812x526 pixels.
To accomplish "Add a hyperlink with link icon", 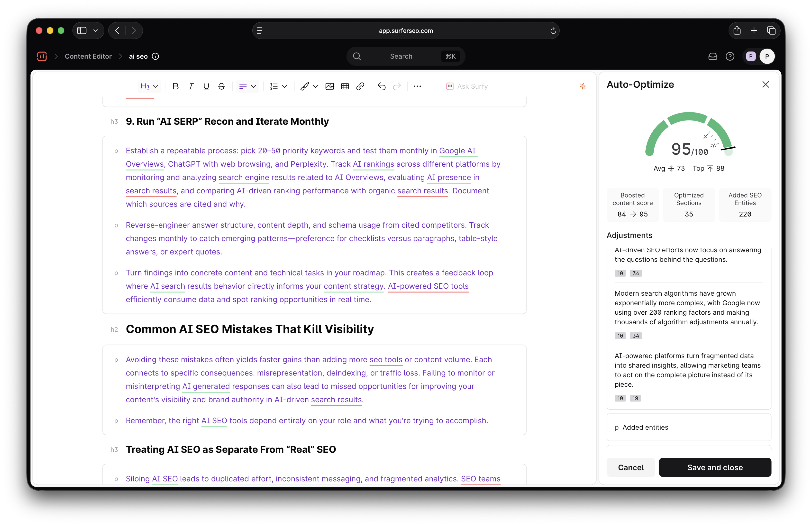I will click(x=360, y=86).
